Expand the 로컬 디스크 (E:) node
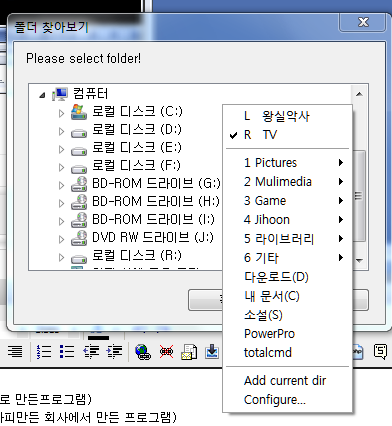This screenshot has width=392, height=426. [61, 149]
